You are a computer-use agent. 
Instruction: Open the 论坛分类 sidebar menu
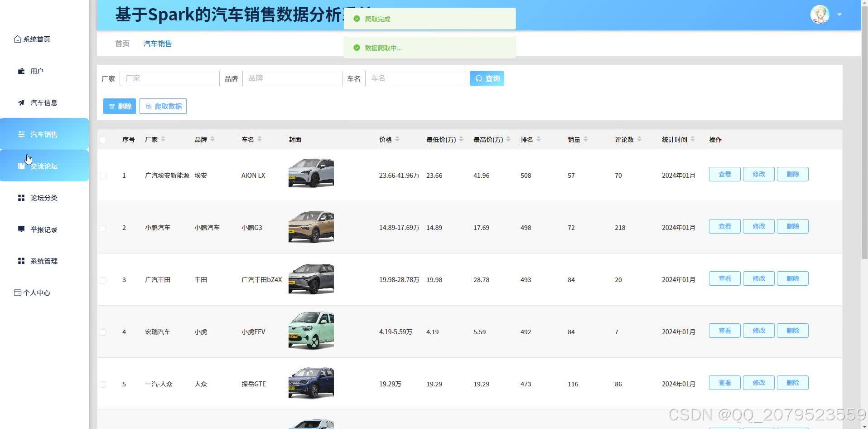[44, 198]
